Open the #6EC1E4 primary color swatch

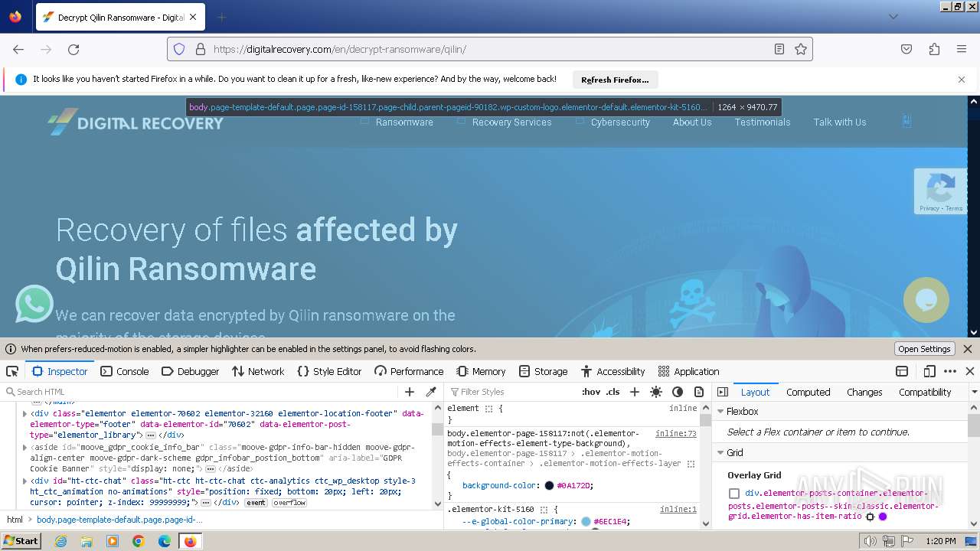(586, 522)
